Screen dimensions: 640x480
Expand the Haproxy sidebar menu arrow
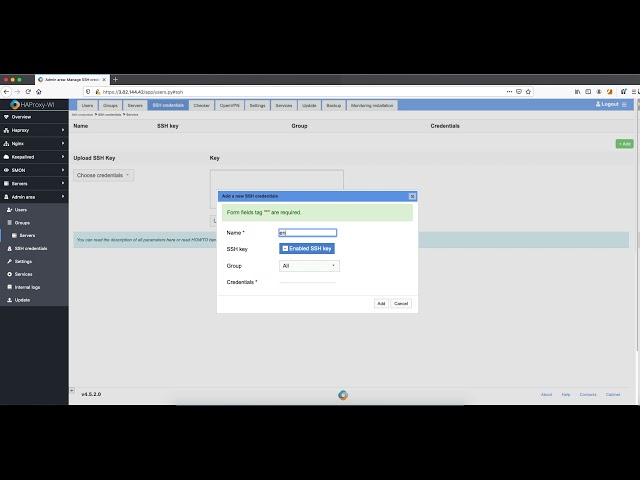coord(63,130)
